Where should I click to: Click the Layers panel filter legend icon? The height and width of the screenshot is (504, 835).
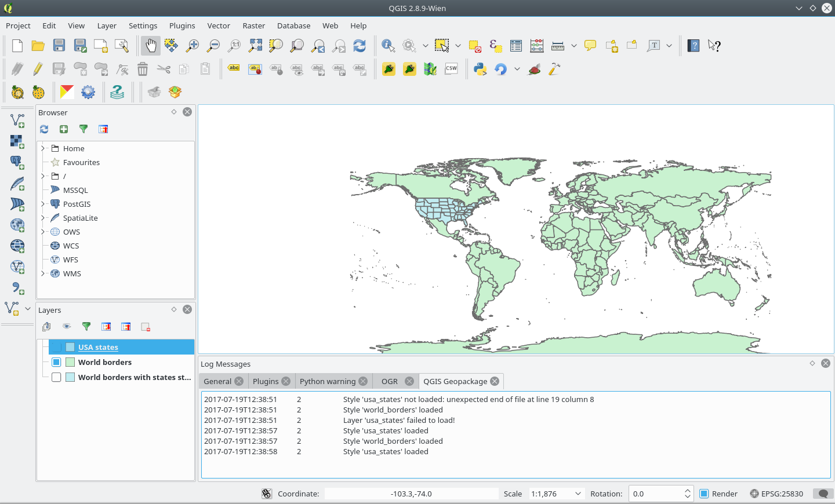[x=86, y=327]
